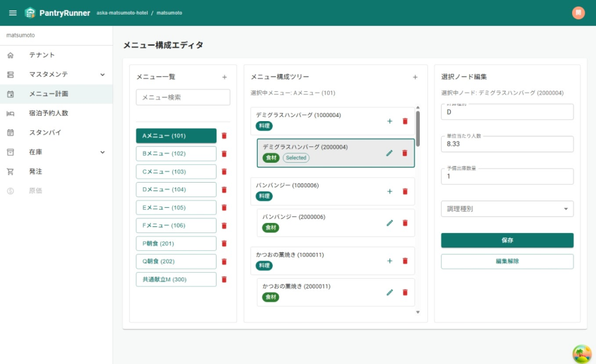Focus the メニュー検索 search field
Viewport: 596px width, 364px height.
click(183, 97)
